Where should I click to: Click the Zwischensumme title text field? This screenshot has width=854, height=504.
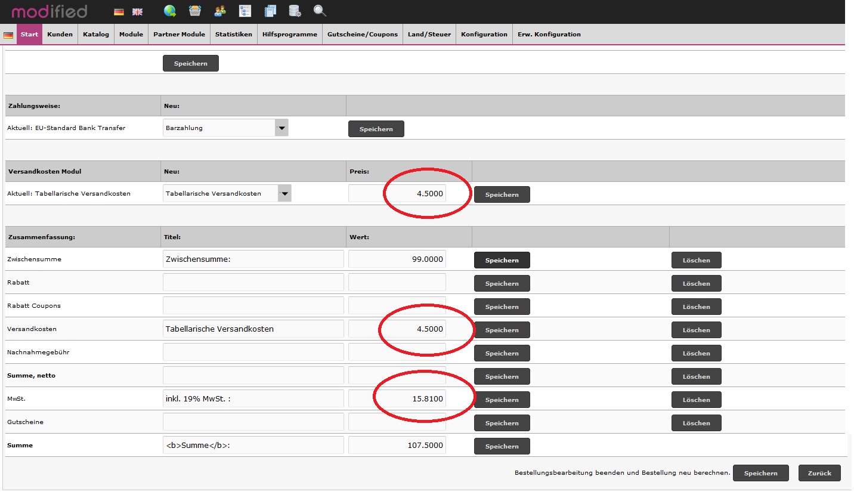[x=253, y=259]
